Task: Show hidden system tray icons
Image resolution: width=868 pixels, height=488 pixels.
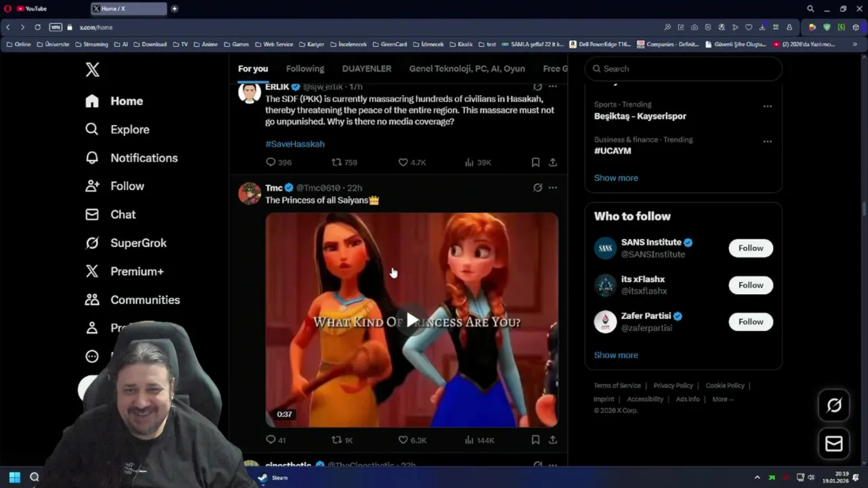Action: click(757, 478)
